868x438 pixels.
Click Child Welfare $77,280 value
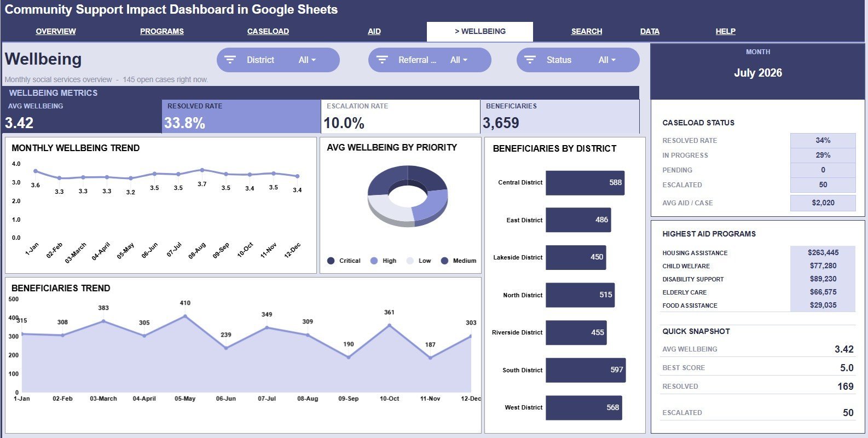(823, 266)
